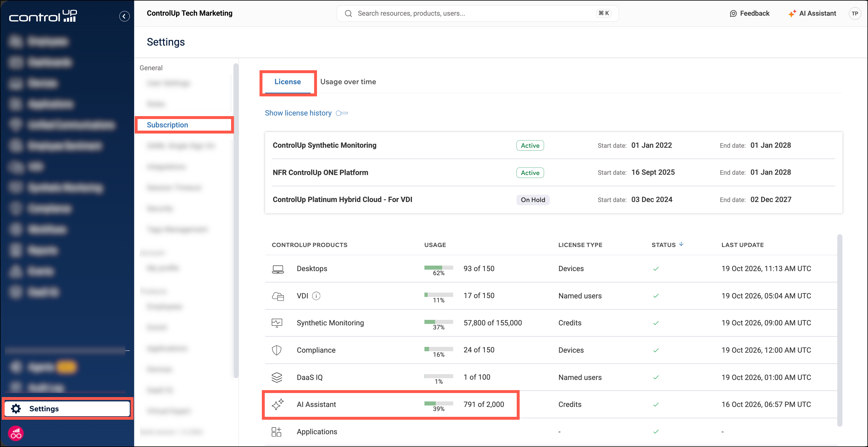Click the pink binoculars badge icon
The image size is (868, 447).
coord(16,434)
